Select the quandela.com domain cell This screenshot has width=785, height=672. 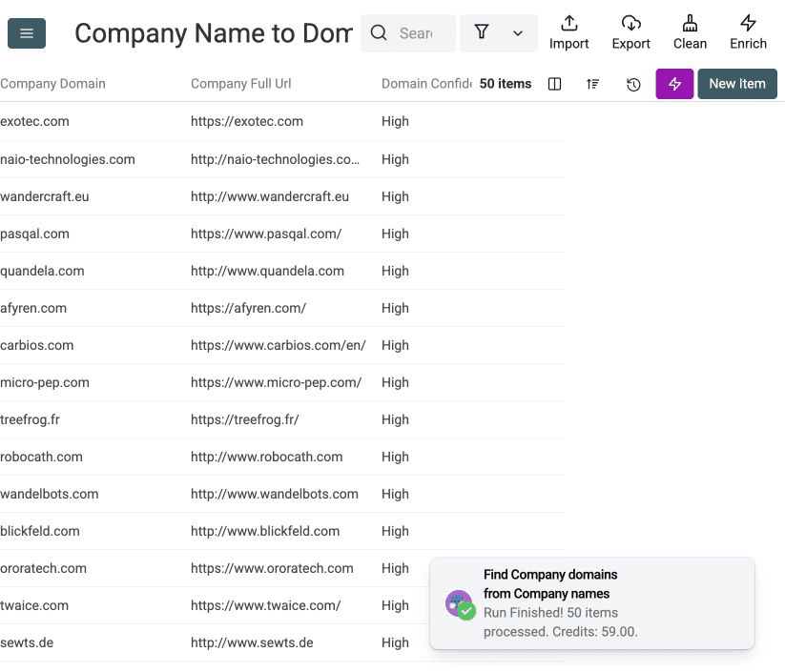click(x=42, y=271)
